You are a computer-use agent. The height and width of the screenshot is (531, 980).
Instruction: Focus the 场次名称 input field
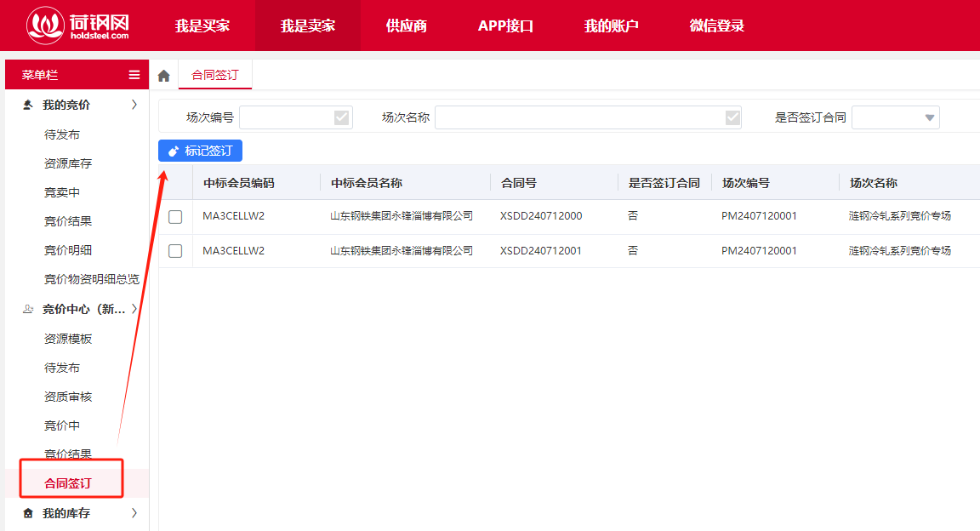[588, 117]
